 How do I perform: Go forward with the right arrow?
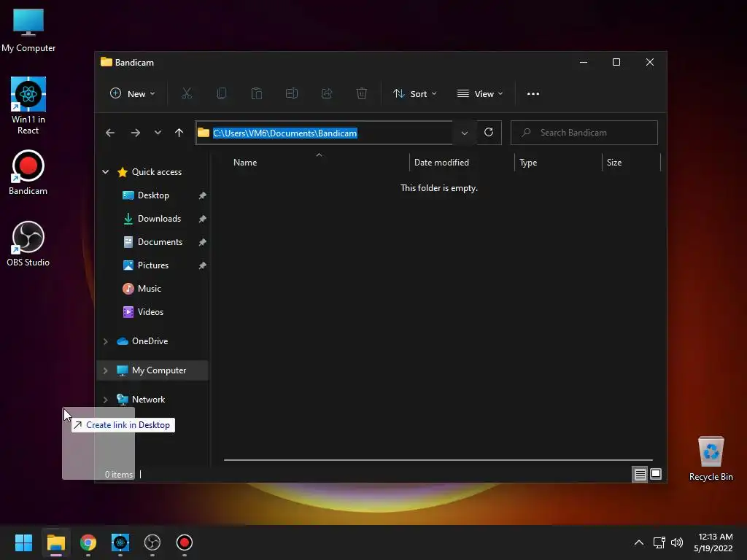pyautogui.click(x=135, y=133)
